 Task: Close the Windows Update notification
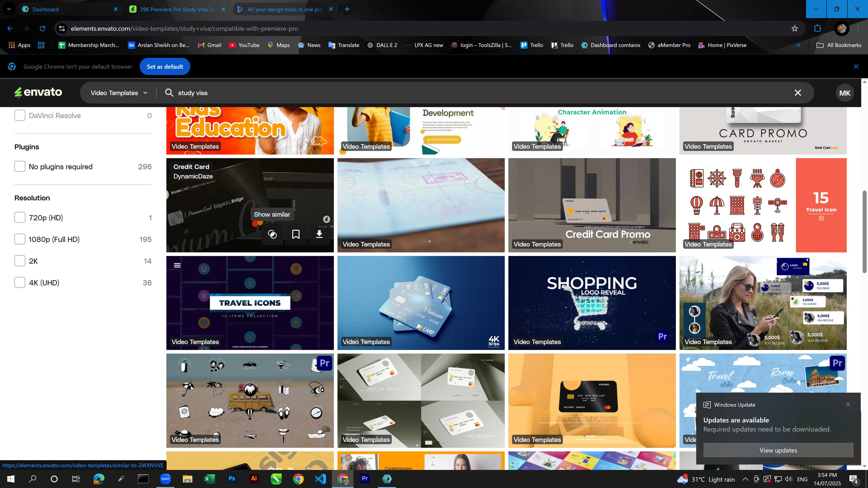pos(848,404)
